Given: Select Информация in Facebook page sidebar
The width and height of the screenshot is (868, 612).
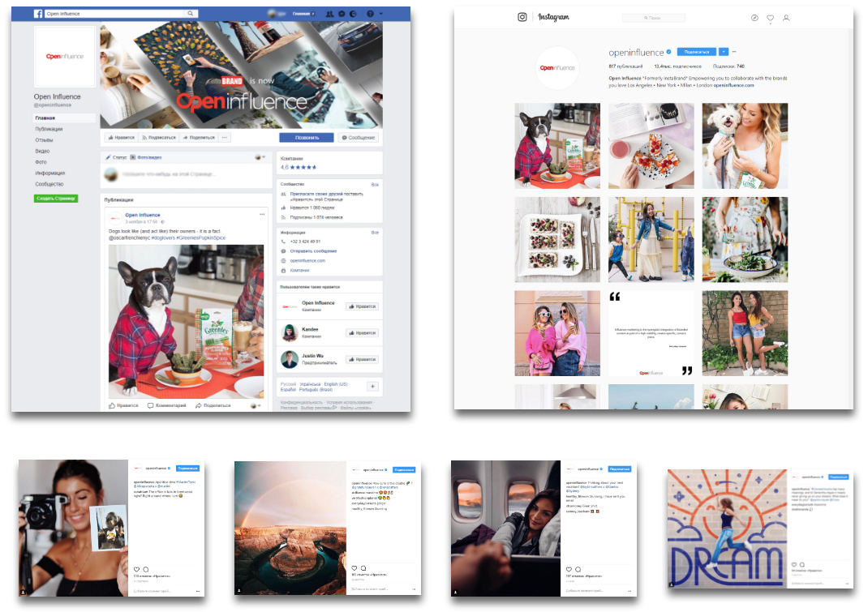Looking at the screenshot, I should pos(49,173).
